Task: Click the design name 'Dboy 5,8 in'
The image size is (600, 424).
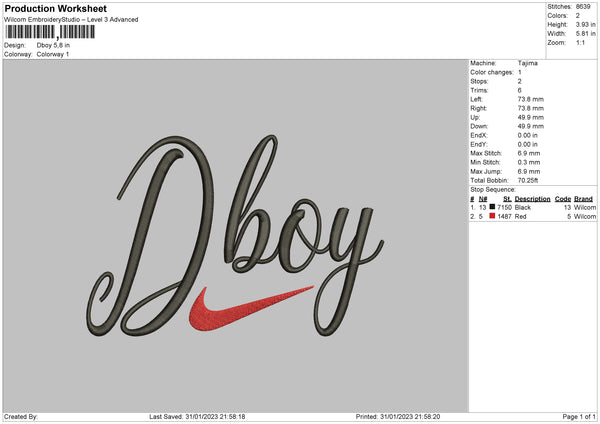Action: (x=53, y=45)
